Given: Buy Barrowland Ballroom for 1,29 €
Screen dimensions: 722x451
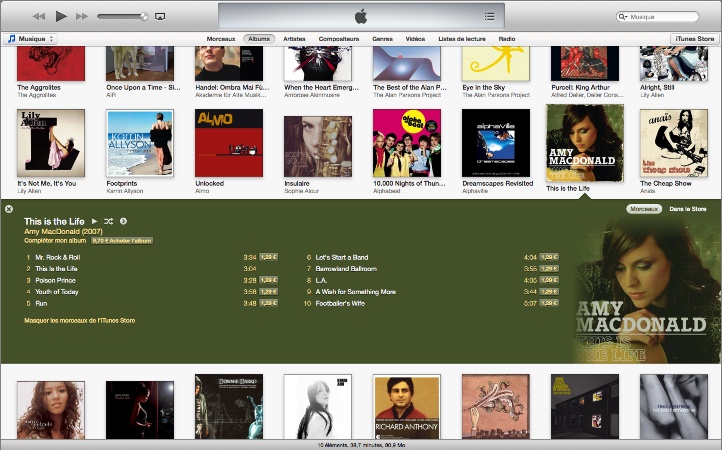Looking at the screenshot, I should 549,269.
